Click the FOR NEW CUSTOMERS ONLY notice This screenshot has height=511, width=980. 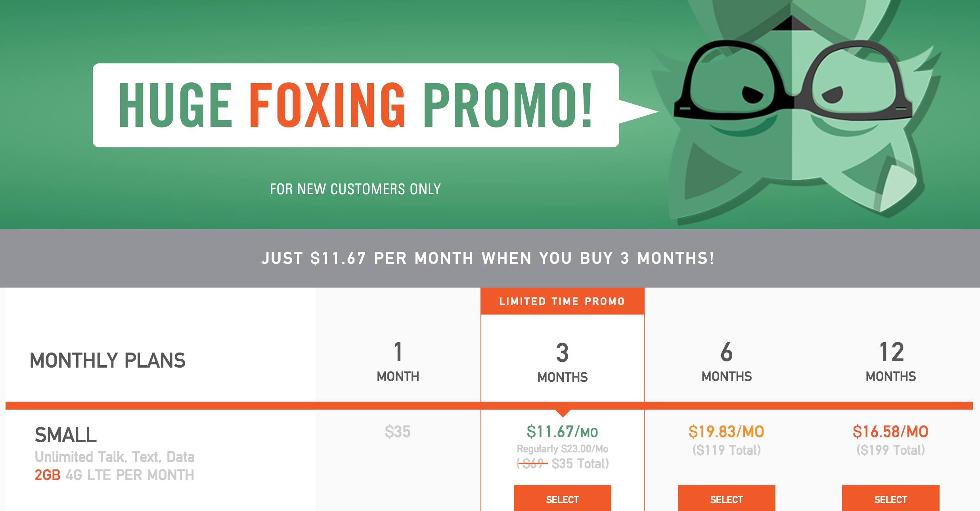click(355, 189)
